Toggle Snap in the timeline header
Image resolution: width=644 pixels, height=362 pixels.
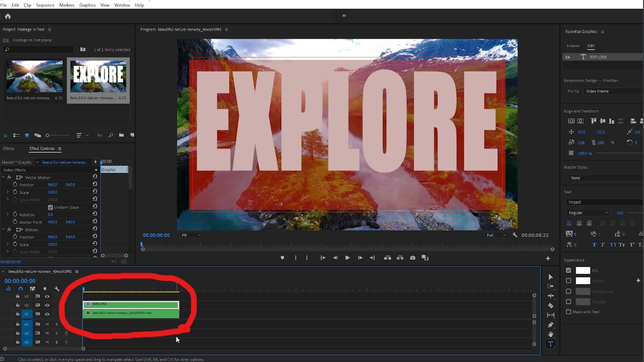coord(20,288)
